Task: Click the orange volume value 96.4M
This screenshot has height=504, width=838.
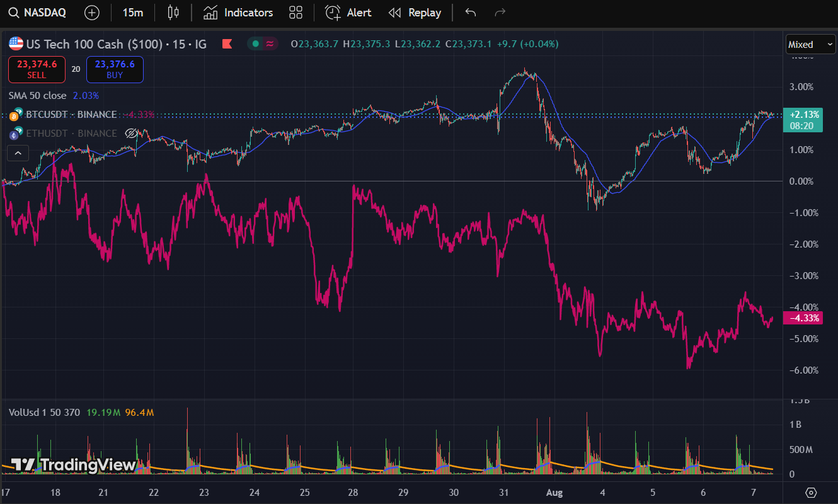Action: click(139, 413)
